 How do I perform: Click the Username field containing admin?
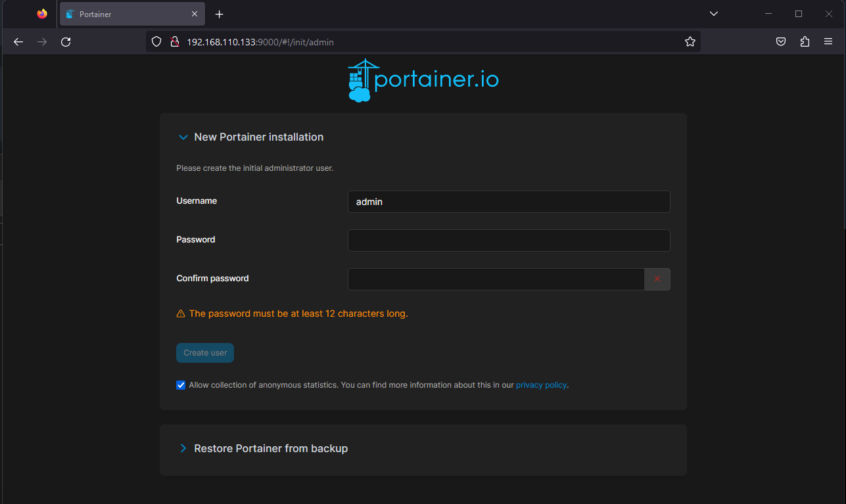[509, 202]
